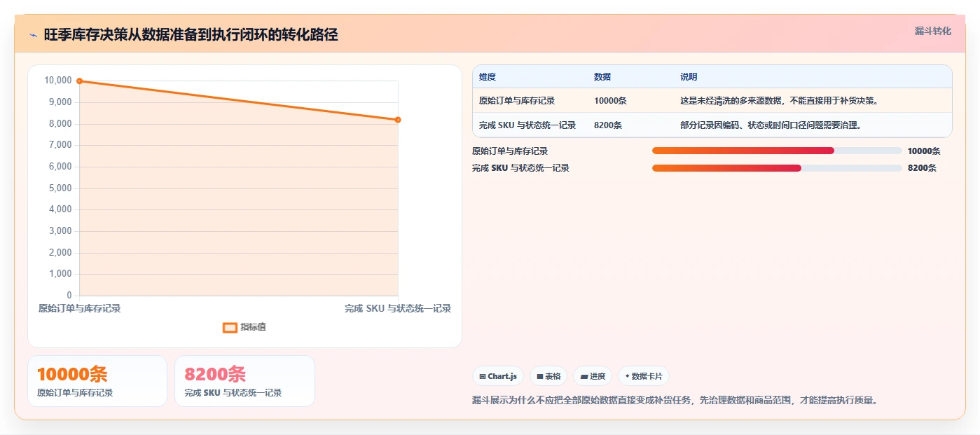Select the 表格 tag
This screenshot has height=435, width=980.
[x=548, y=376]
